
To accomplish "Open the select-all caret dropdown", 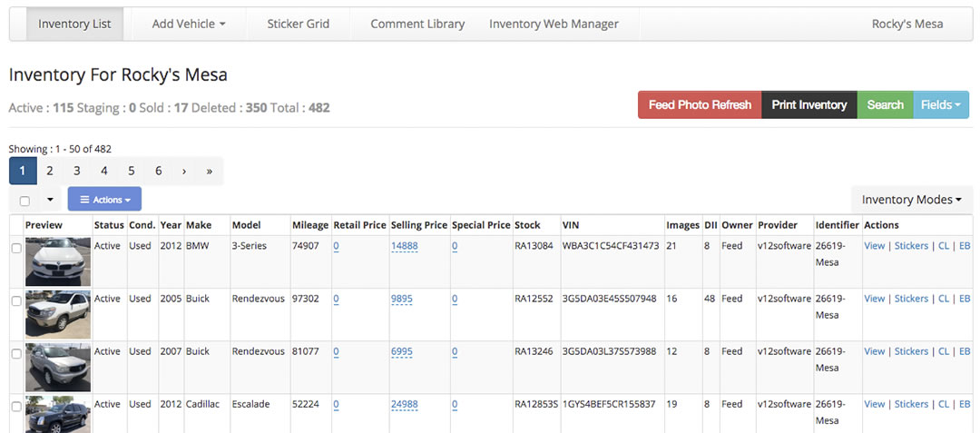I will (49, 200).
